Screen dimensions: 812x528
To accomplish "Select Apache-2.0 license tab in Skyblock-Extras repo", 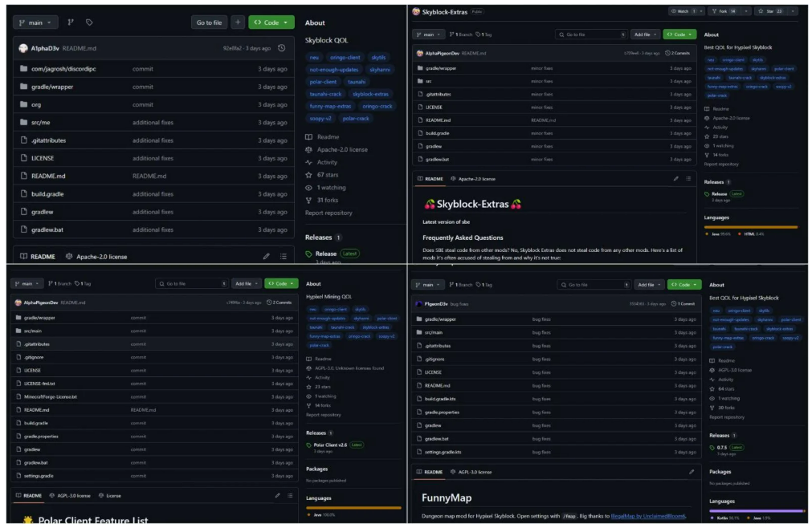I will (x=473, y=179).
